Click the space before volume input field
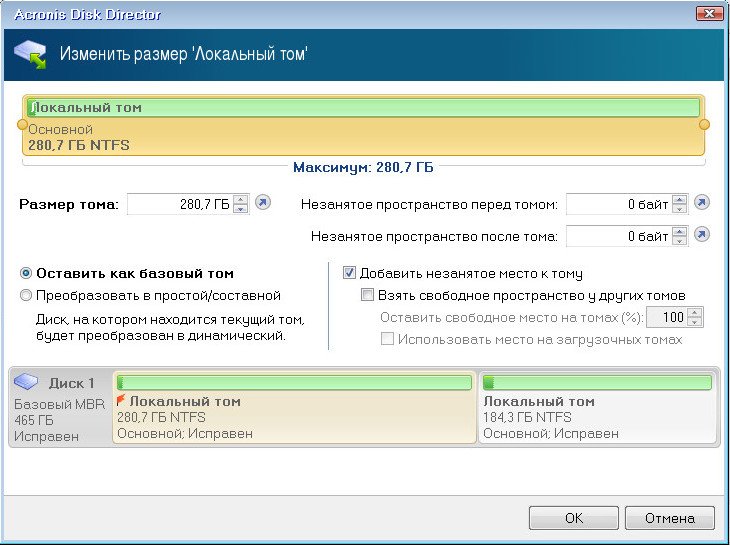 click(x=619, y=204)
